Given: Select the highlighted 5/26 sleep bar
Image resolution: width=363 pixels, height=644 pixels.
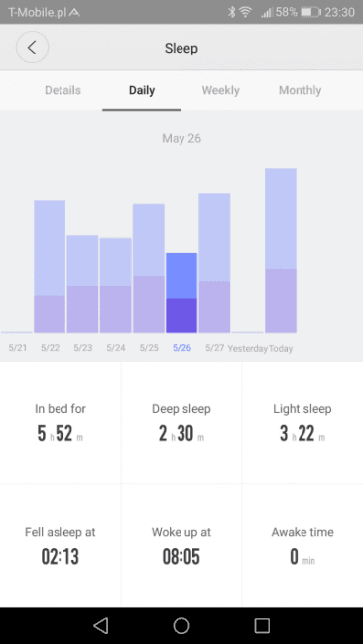Looking at the screenshot, I should coord(181,292).
